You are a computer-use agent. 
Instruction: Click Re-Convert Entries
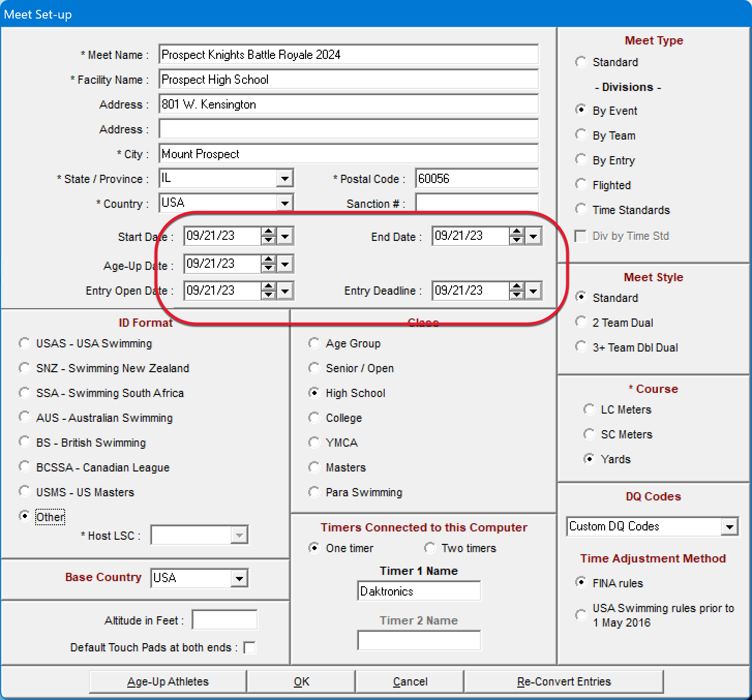(563, 681)
